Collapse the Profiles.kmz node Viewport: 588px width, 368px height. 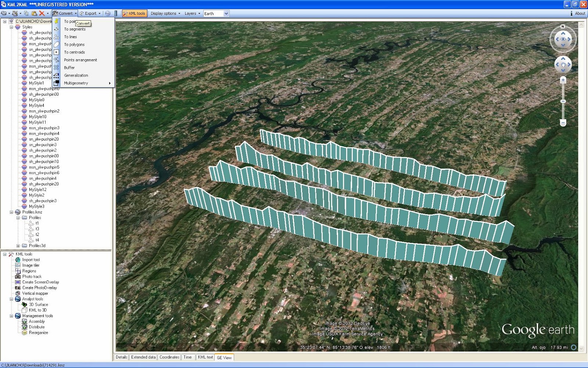(x=11, y=212)
